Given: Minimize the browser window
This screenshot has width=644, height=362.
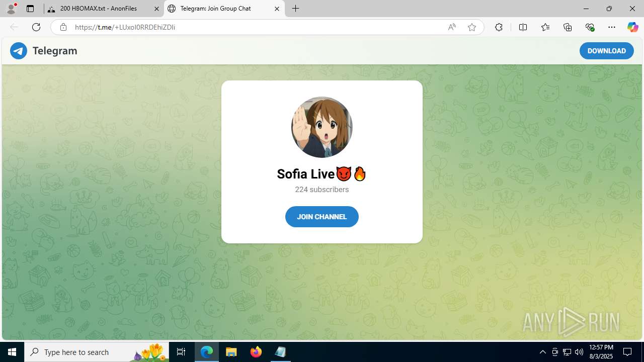Looking at the screenshot, I should 586,9.
